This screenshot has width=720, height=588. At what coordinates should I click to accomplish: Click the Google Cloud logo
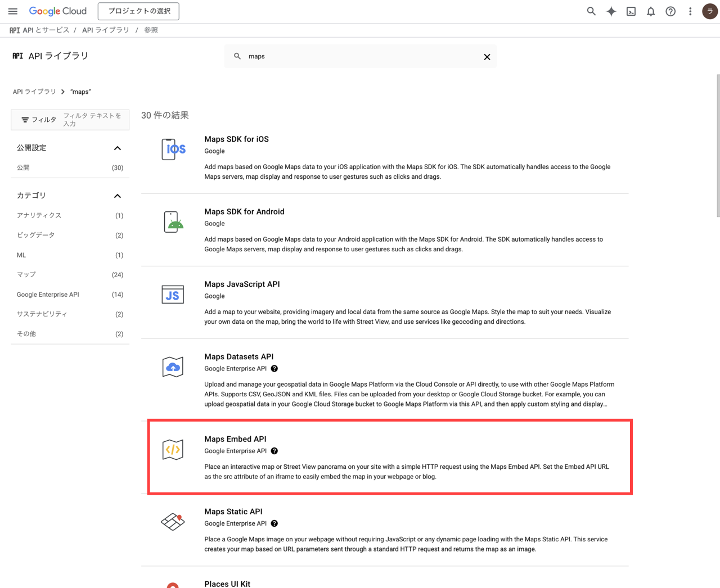point(57,11)
